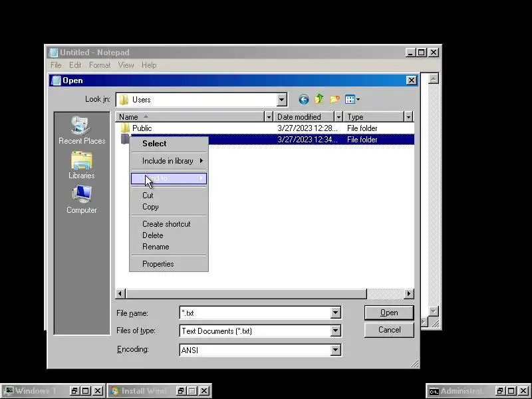Create a new folder icon

(x=334, y=99)
